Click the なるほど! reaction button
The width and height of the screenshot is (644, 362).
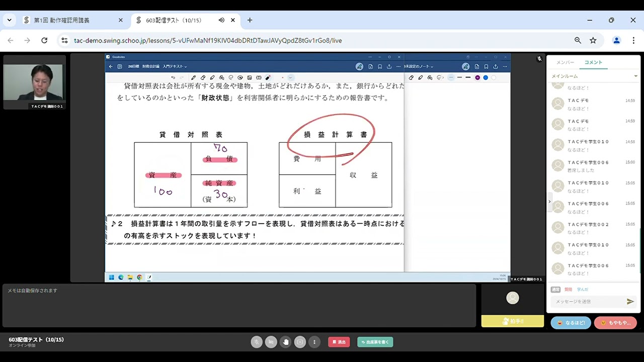point(571,322)
